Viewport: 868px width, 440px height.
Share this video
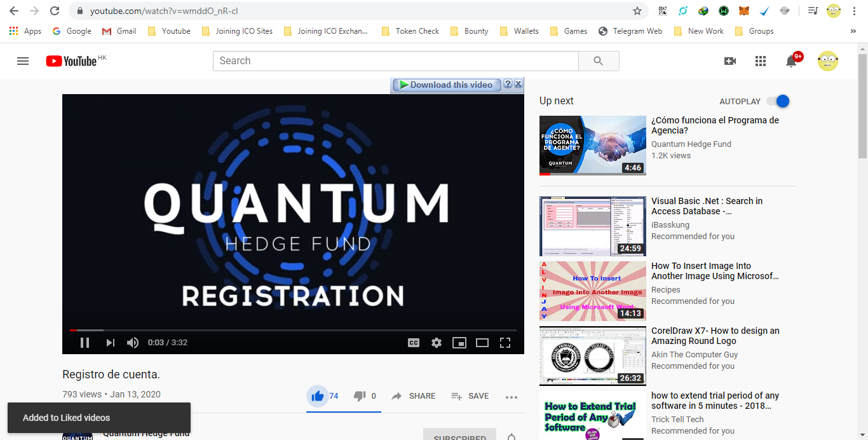(413, 396)
